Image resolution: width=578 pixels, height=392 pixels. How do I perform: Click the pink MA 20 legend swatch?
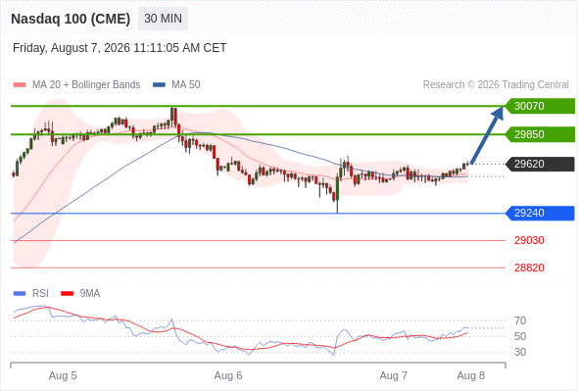click(20, 85)
